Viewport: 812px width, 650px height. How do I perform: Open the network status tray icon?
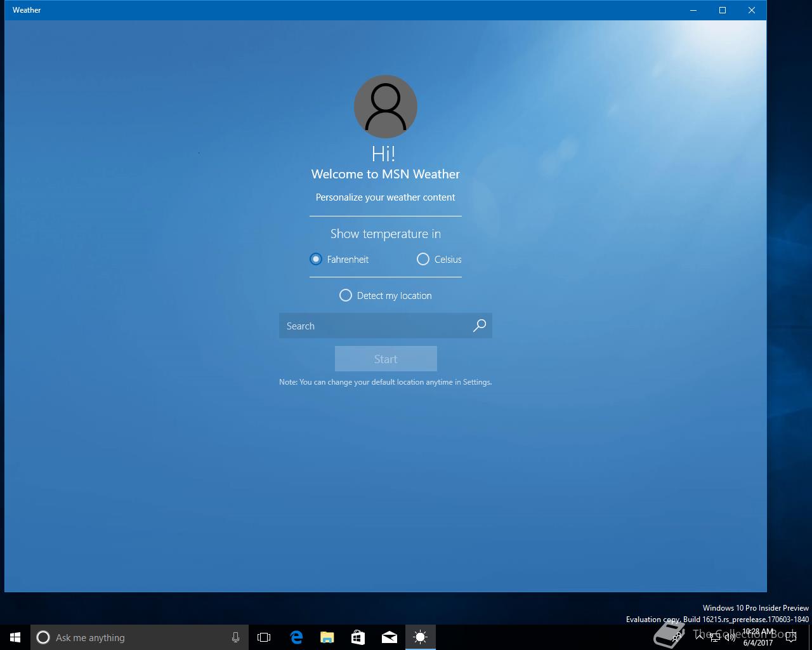[x=715, y=637]
